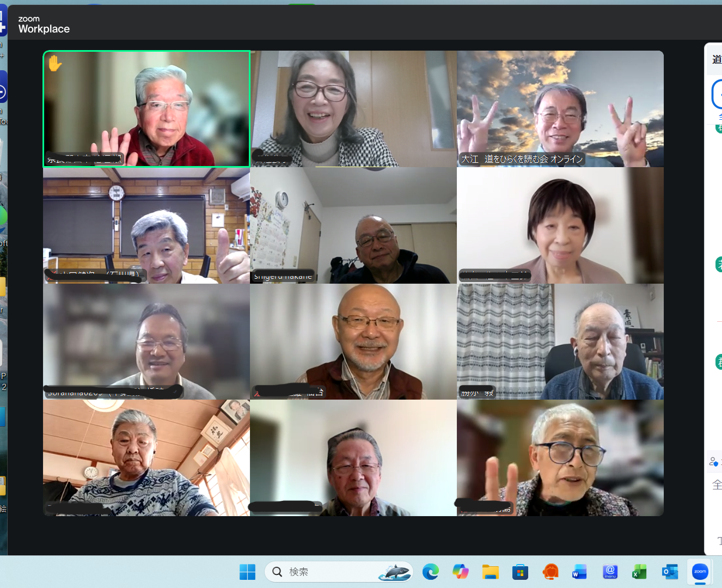Select Shigeru Nakane's video tile
Viewport: 722px width, 588px height.
point(353,225)
